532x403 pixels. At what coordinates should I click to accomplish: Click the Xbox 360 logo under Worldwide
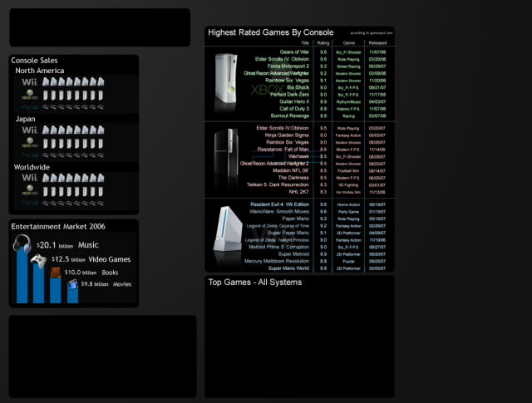30,190
